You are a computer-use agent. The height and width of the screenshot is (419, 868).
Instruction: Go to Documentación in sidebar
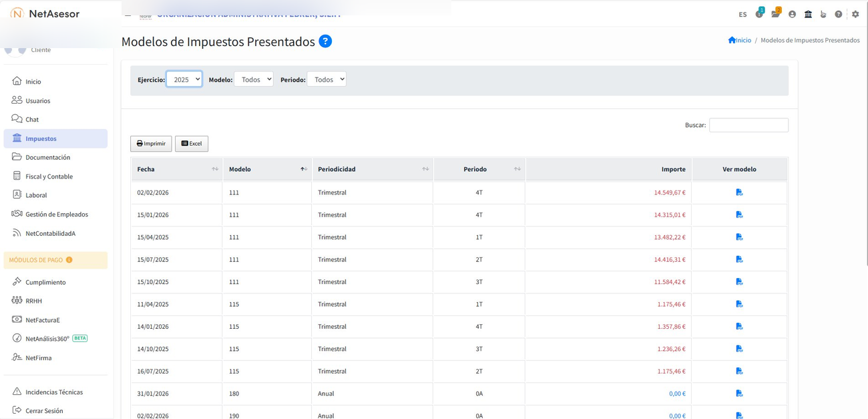click(47, 158)
